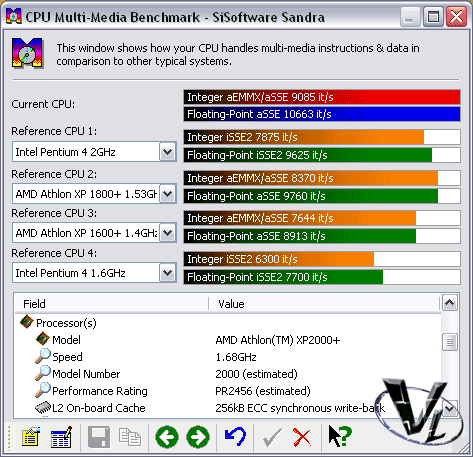Open Reference CPU 3 Athlon XP 1600+ dropdown
The image size is (473, 457).
pyautogui.click(x=168, y=232)
